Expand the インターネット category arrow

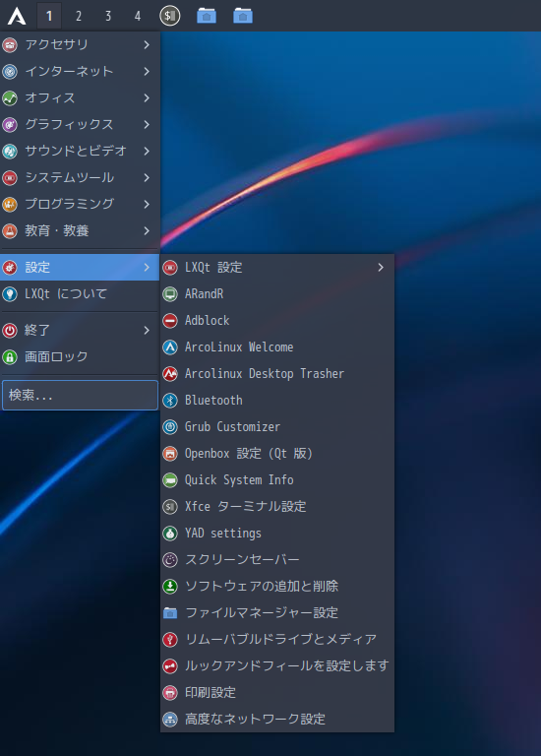[x=147, y=71]
